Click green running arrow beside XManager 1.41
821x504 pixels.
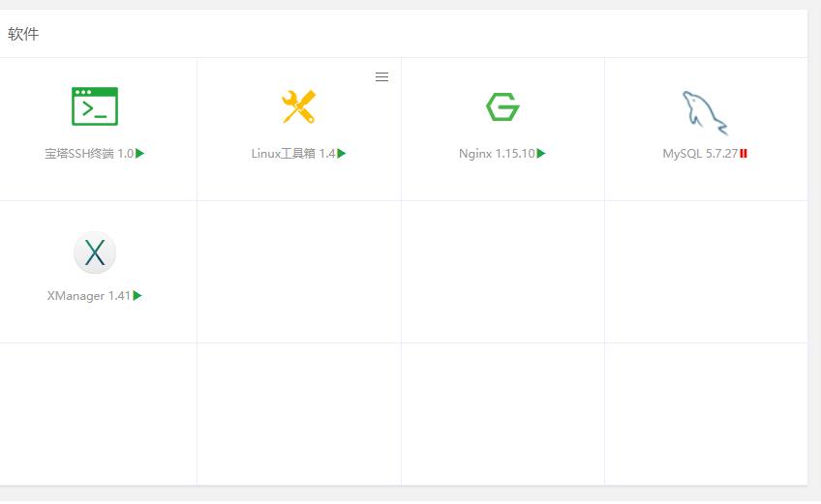[x=137, y=296]
